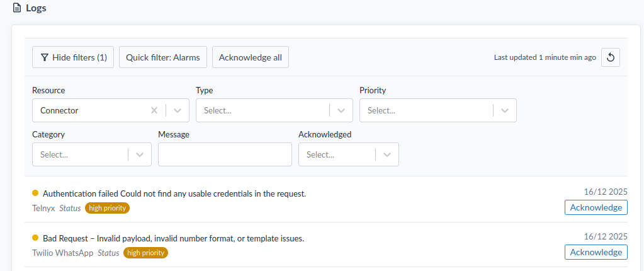Open the Bad Request log message
This screenshot has height=271, width=644.
pos(173,238)
